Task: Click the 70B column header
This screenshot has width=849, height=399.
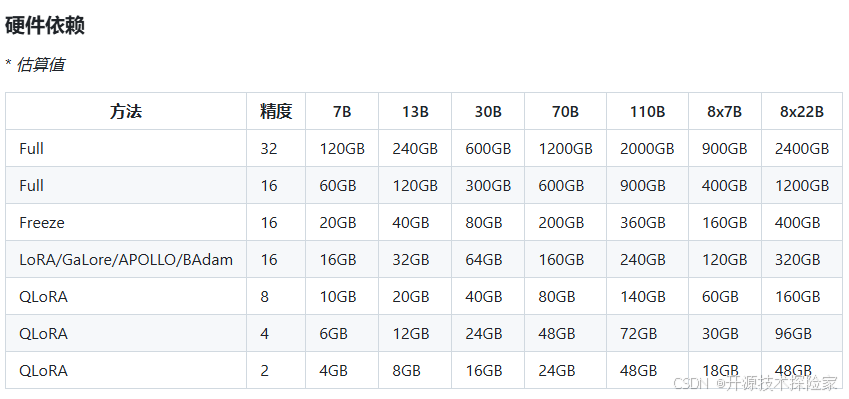Action: (x=565, y=112)
